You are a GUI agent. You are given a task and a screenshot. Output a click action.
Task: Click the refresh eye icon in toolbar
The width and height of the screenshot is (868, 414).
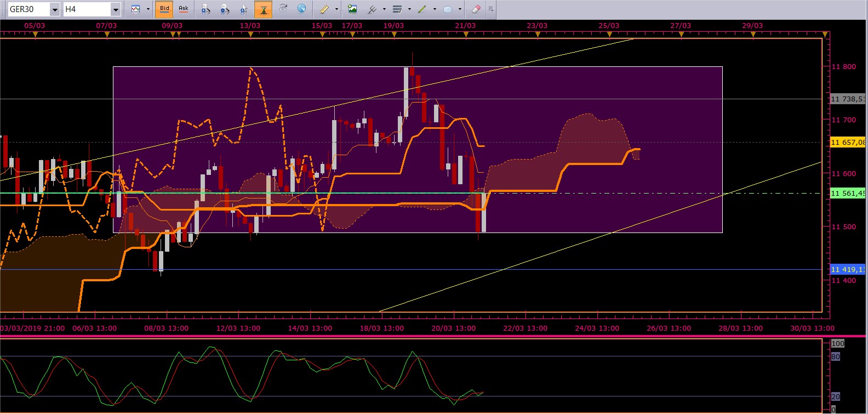pos(283,9)
